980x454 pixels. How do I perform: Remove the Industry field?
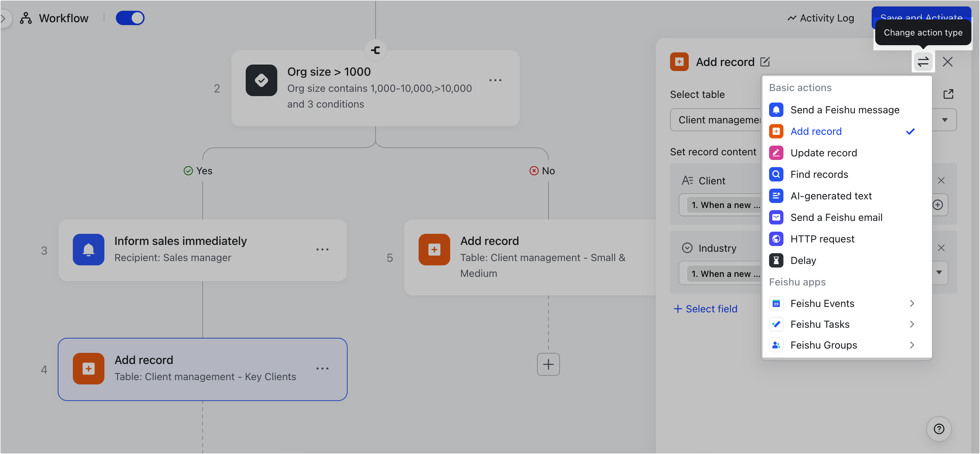[941, 248]
